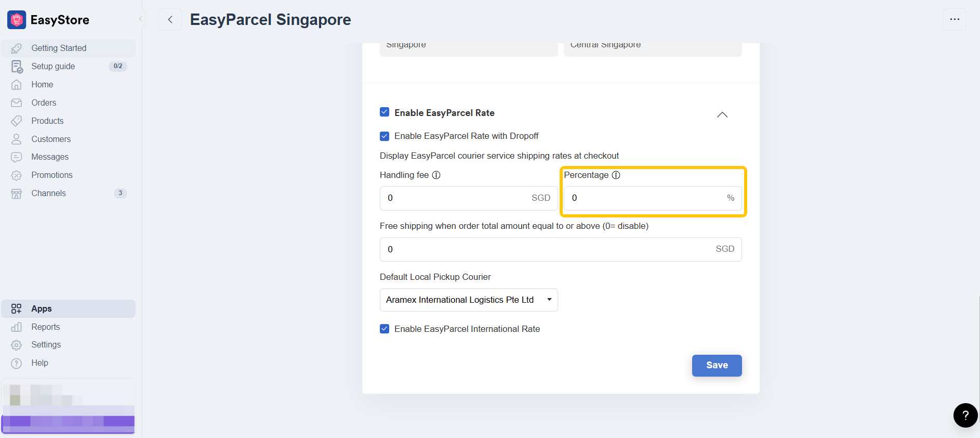This screenshot has width=980, height=438.
Task: Click the Handling fee SGD input
Action: [x=469, y=198]
